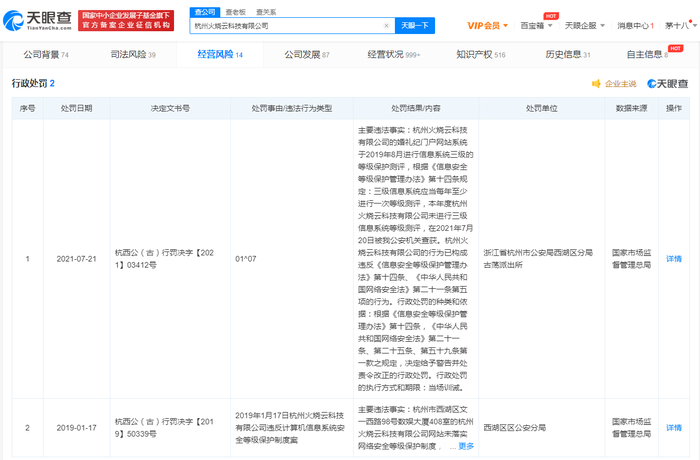Click document number ending in 50339号

click(164, 427)
